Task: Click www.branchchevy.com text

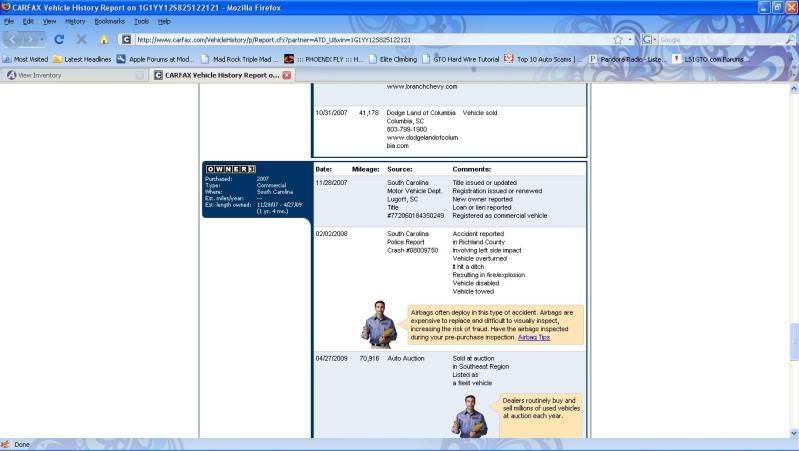Action: click(x=421, y=87)
